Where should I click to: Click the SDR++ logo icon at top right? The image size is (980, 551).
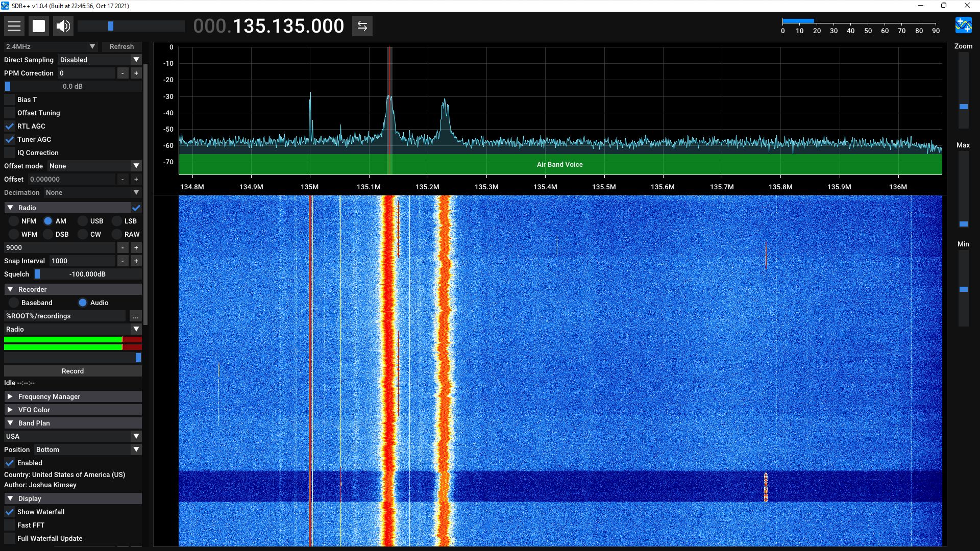click(963, 25)
